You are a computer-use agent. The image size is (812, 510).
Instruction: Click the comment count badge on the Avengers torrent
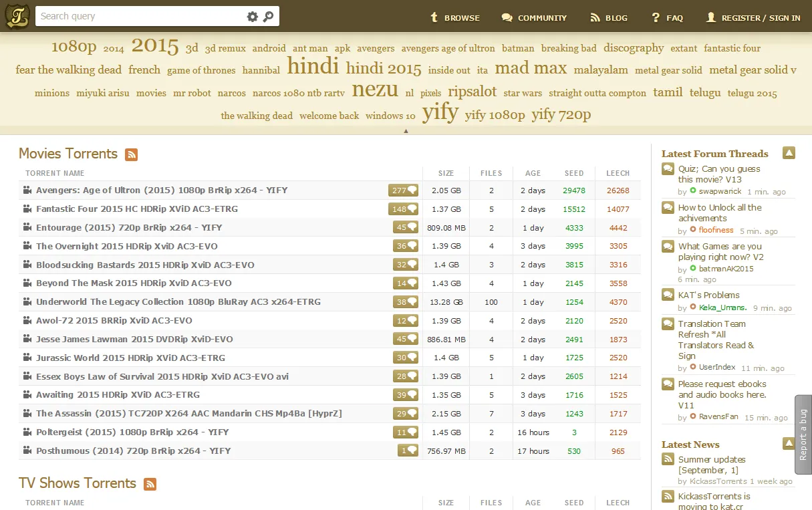pos(403,190)
